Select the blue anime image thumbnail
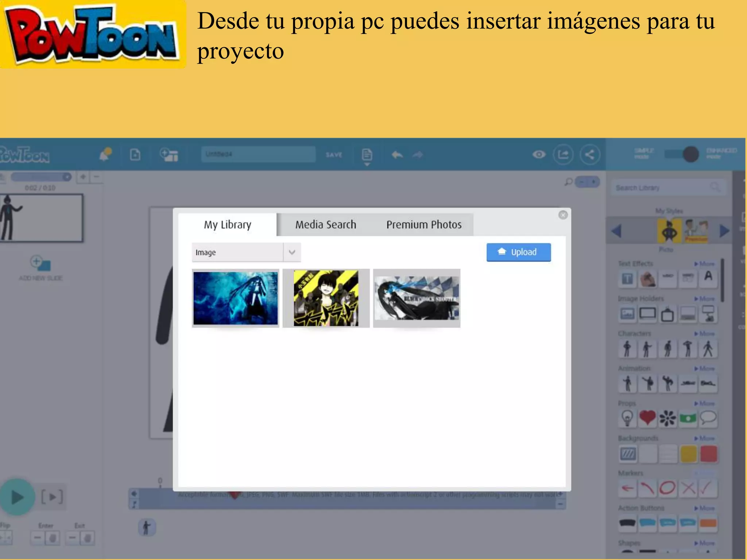 pyautogui.click(x=236, y=298)
